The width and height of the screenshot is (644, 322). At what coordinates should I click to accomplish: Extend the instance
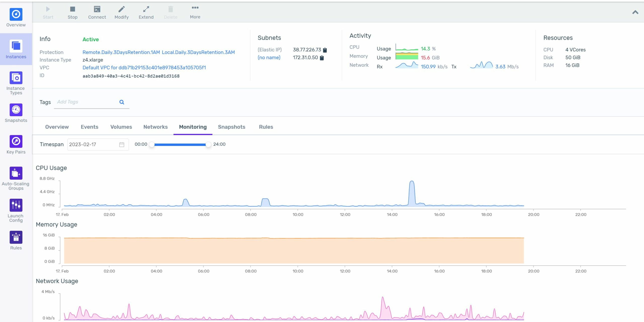click(146, 13)
